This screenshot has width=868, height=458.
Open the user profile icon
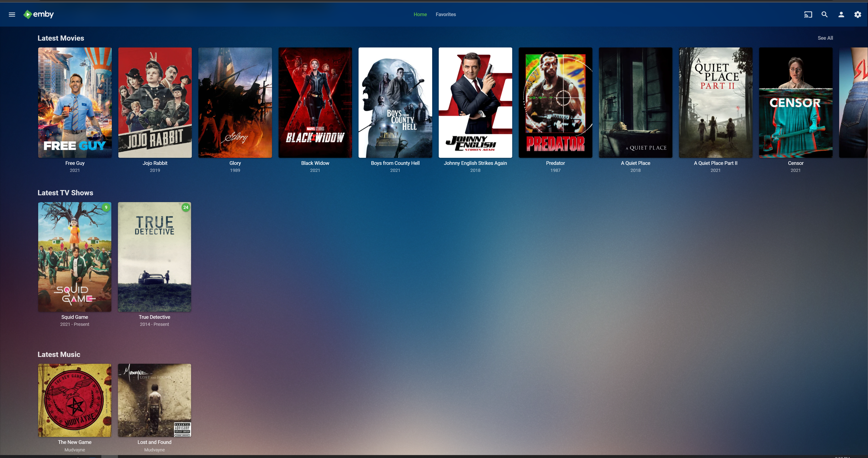click(841, 15)
